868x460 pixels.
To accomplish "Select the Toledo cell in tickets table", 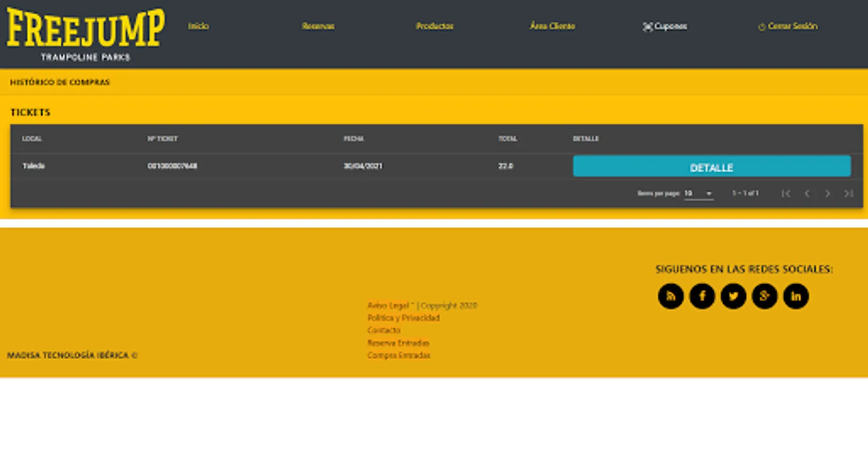I will (34, 166).
